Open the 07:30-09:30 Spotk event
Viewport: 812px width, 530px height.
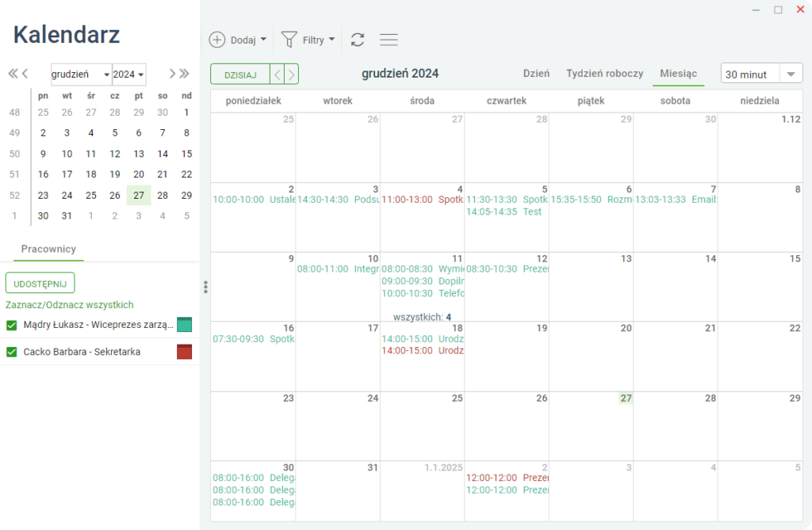click(254, 339)
